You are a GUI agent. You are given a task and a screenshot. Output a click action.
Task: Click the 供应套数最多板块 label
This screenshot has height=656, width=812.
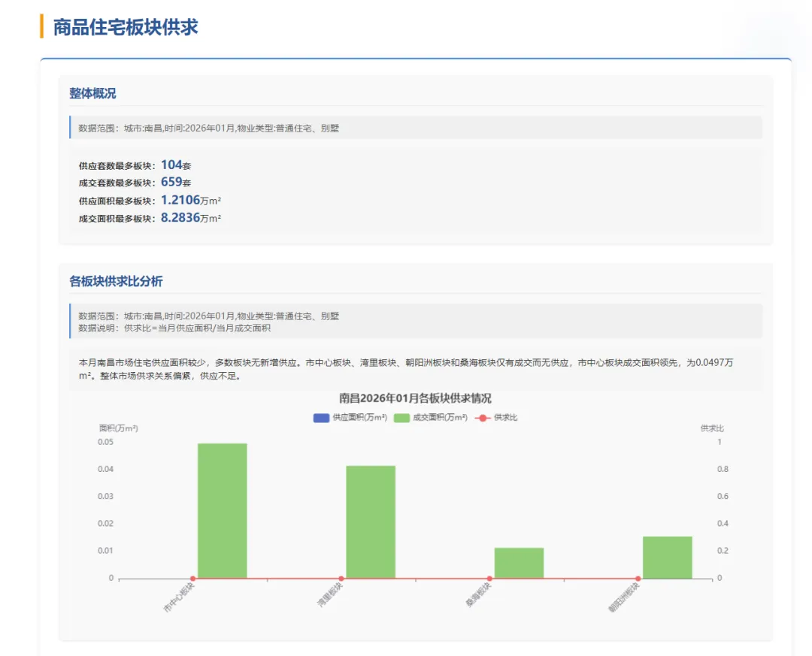(117, 166)
